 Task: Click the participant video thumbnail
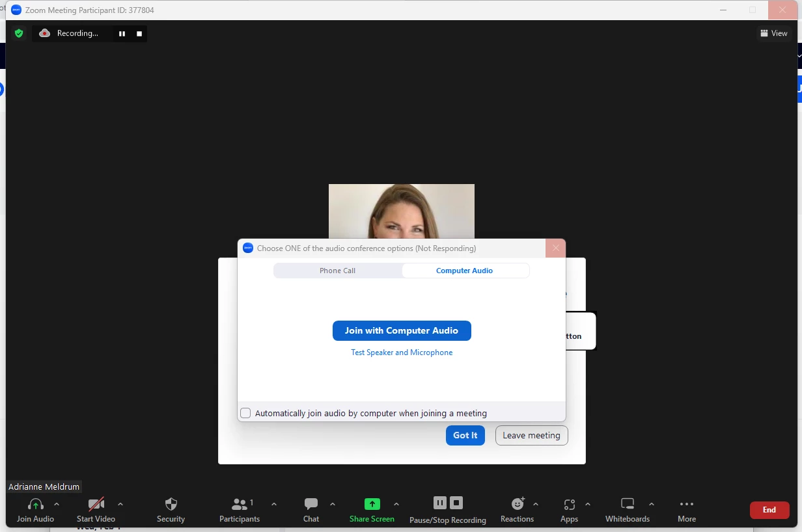(x=402, y=211)
